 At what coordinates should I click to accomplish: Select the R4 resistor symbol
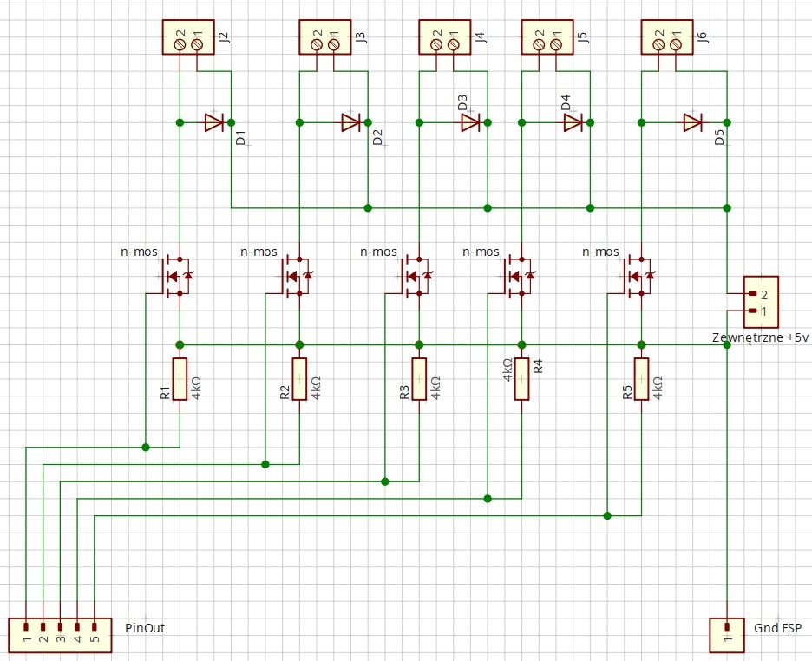(521, 379)
